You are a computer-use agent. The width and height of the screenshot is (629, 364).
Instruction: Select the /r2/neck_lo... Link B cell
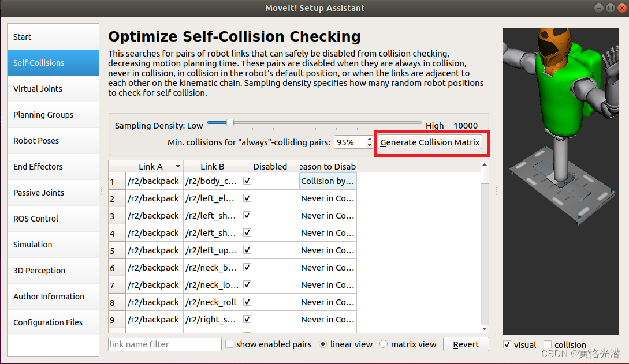(212, 285)
